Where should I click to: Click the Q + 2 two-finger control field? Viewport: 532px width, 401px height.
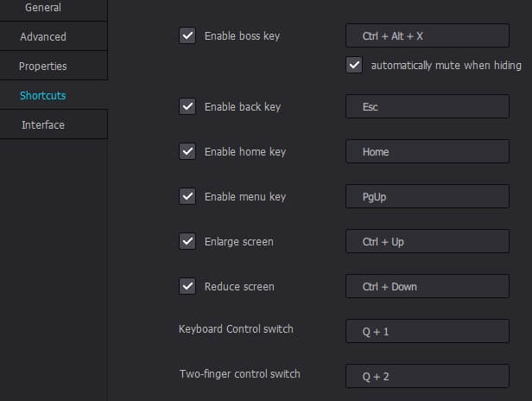427,376
